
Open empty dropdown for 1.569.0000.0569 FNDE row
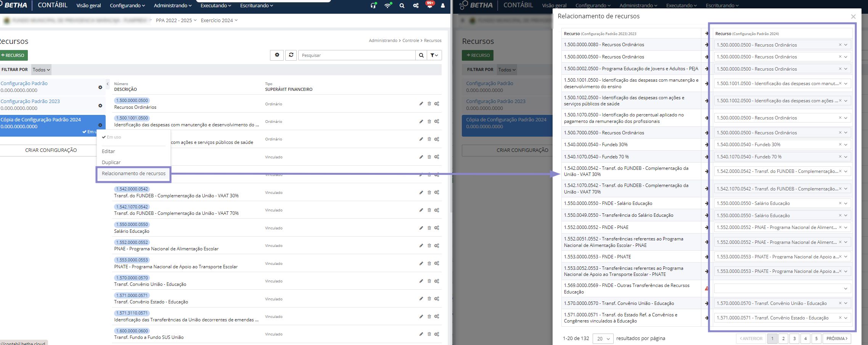tap(783, 289)
